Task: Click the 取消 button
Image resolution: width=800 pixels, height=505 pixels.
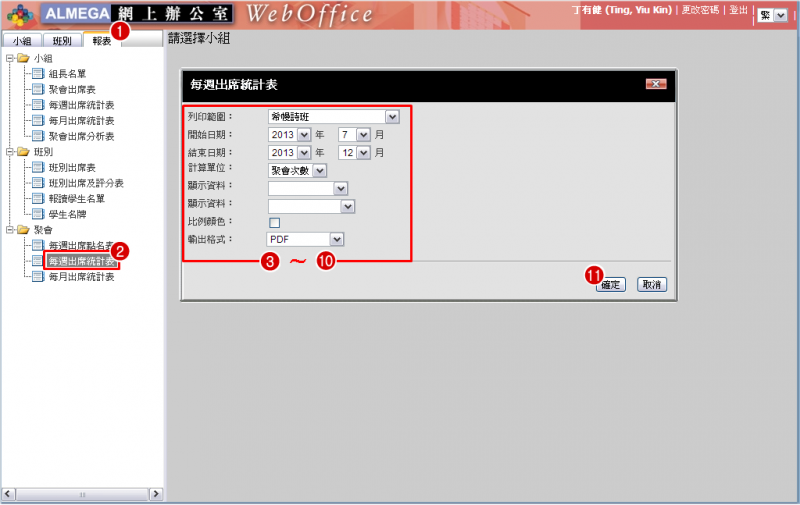Action: click(652, 285)
